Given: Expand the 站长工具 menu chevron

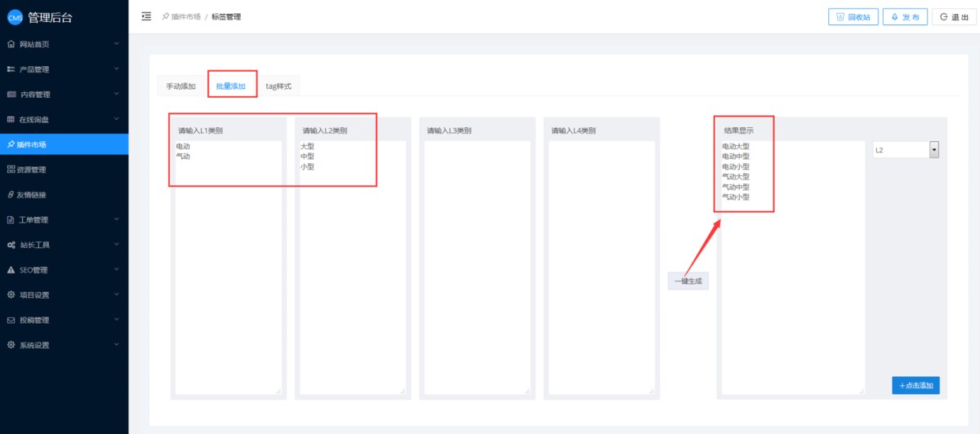Looking at the screenshot, I should tap(117, 245).
